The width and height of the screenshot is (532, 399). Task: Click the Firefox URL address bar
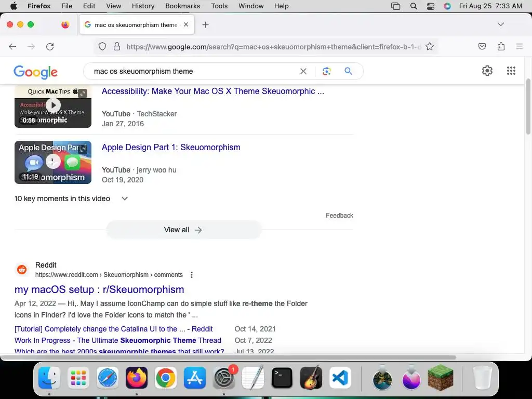point(273,46)
